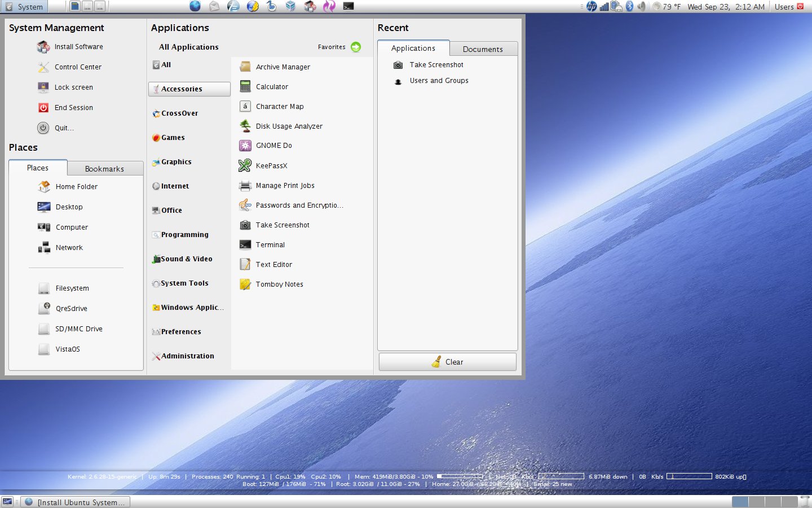
Task: Open the SD/MMC Drive
Action: (70, 329)
